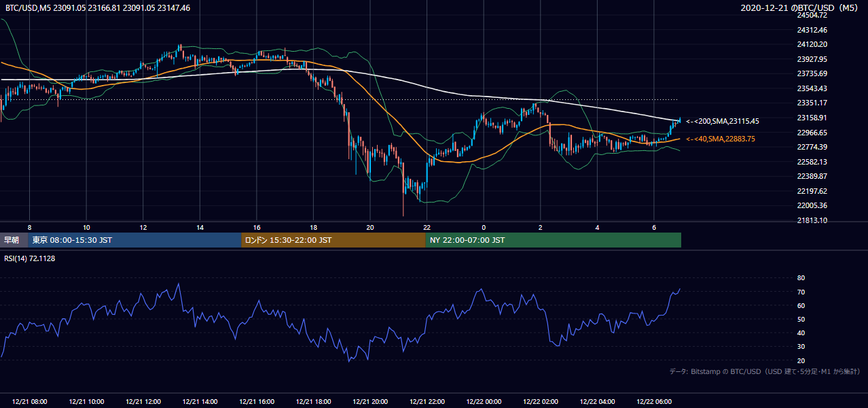
Task: Click the price axis label 24120.20
Action: (812, 44)
